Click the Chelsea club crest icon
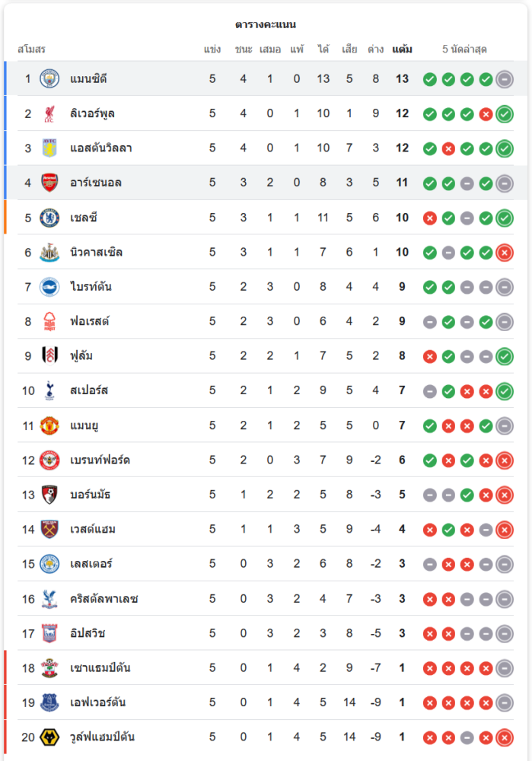Screen dimensions: 532x761 (x=49, y=218)
